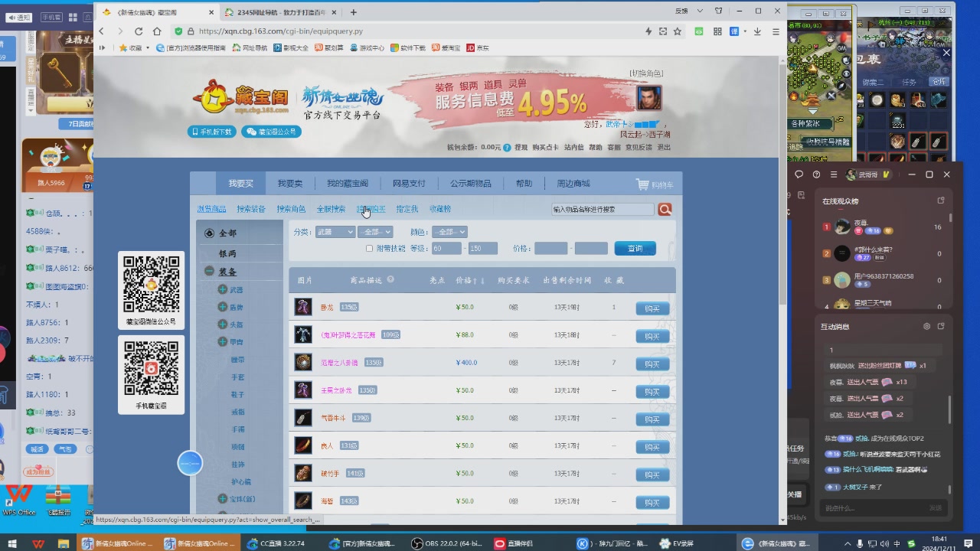Screen dimensions: 980x551
Task: Open CC直播 3.22.74 taskbar item
Action: [x=277, y=543]
